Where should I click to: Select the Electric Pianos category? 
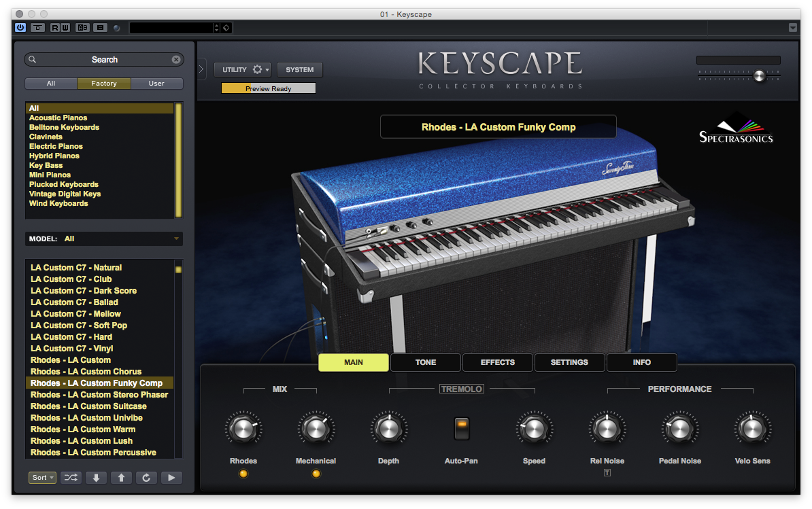pos(56,146)
